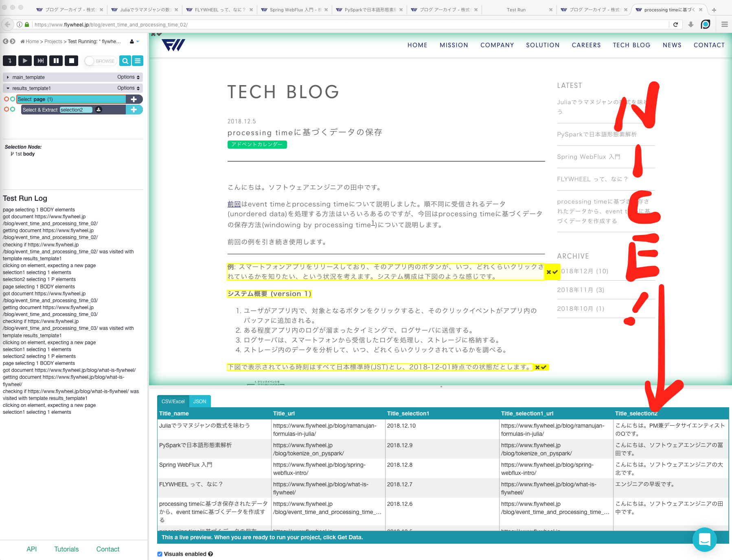
Task: Toggle the BROWSE mode switch
Action: (x=101, y=61)
